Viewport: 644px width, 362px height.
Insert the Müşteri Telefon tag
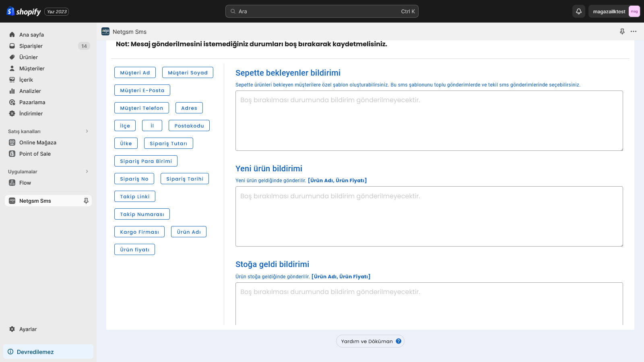pyautogui.click(x=142, y=108)
